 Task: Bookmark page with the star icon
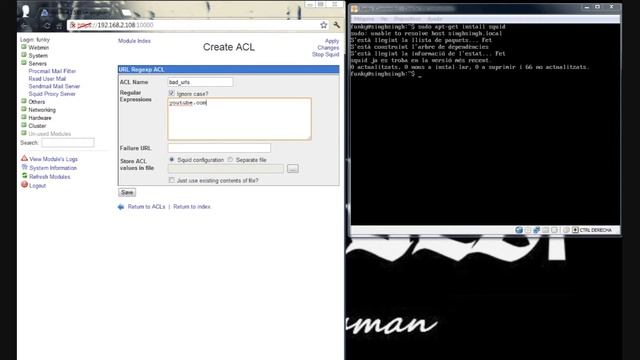(324, 25)
